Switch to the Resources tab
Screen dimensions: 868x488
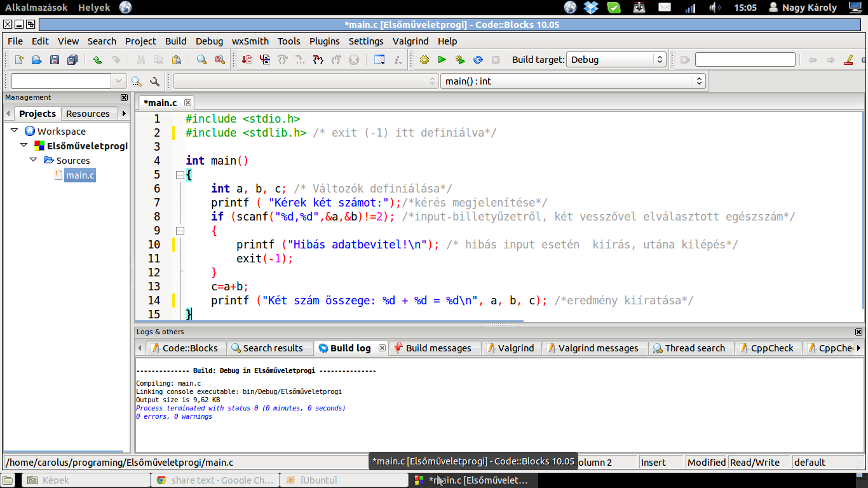coord(88,114)
